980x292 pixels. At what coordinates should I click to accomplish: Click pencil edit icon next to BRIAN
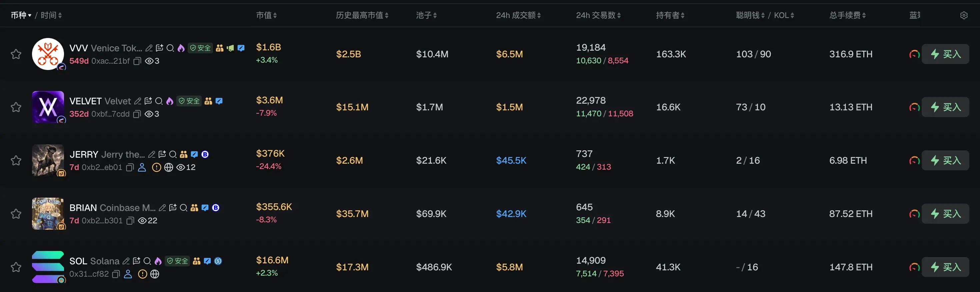[x=162, y=208]
